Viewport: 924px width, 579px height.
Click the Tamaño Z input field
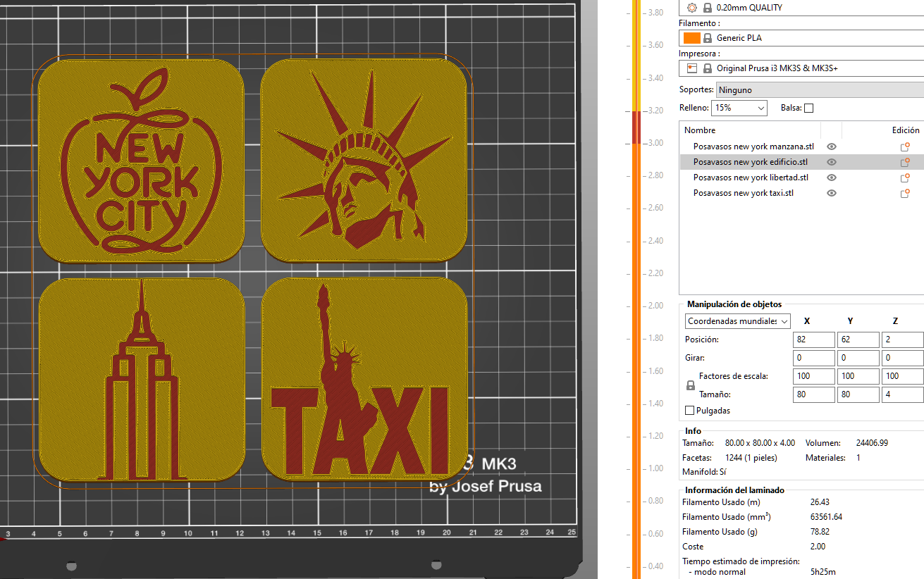[903, 394]
